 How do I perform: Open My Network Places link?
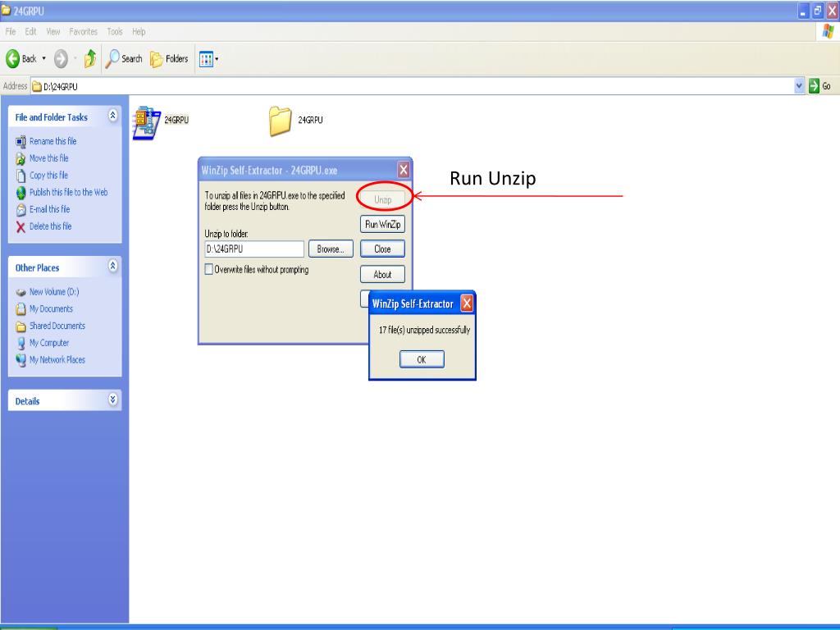[57, 360]
